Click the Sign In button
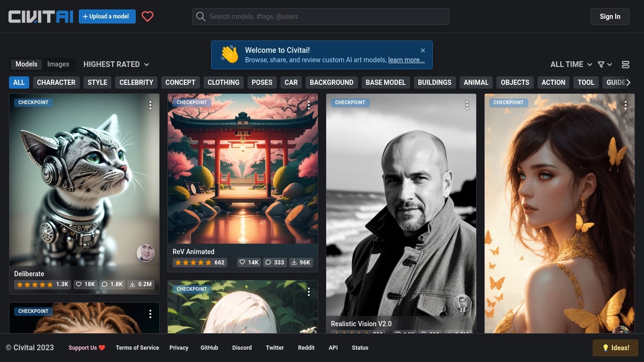The height and width of the screenshot is (362, 644). point(610,16)
